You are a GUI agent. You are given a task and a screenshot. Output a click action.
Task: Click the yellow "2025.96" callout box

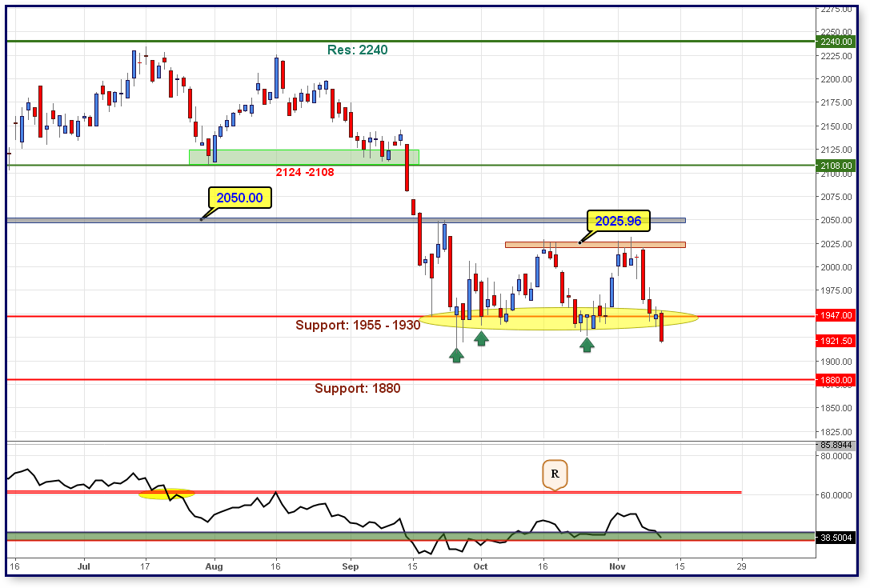tap(618, 222)
